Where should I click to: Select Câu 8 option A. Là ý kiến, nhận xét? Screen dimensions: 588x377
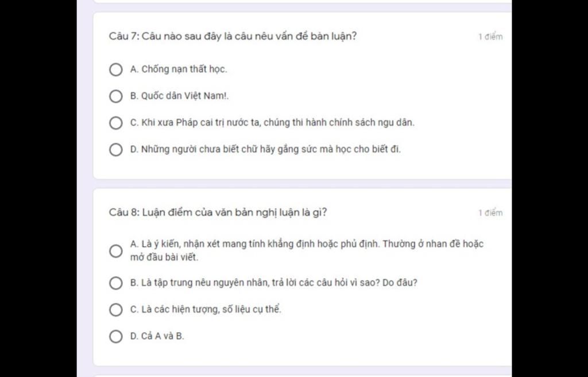[x=116, y=251]
